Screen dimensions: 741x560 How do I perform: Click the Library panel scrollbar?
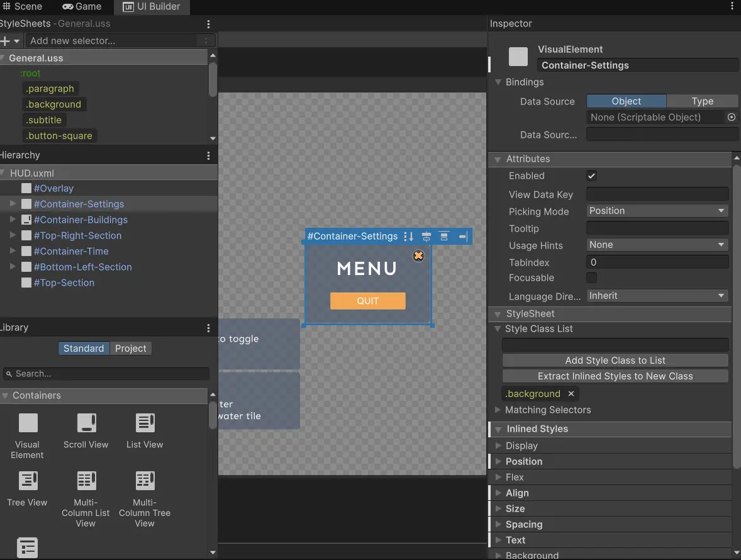point(213,415)
